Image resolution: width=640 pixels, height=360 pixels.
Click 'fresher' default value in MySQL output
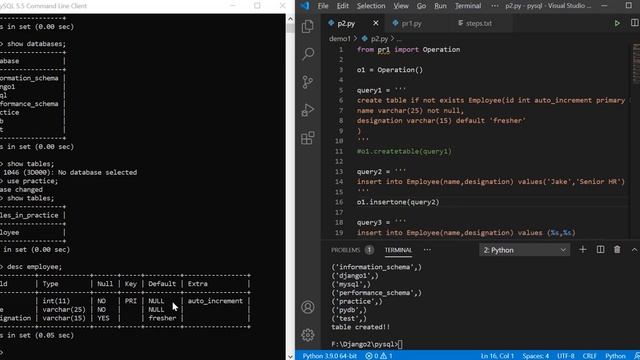click(162, 318)
